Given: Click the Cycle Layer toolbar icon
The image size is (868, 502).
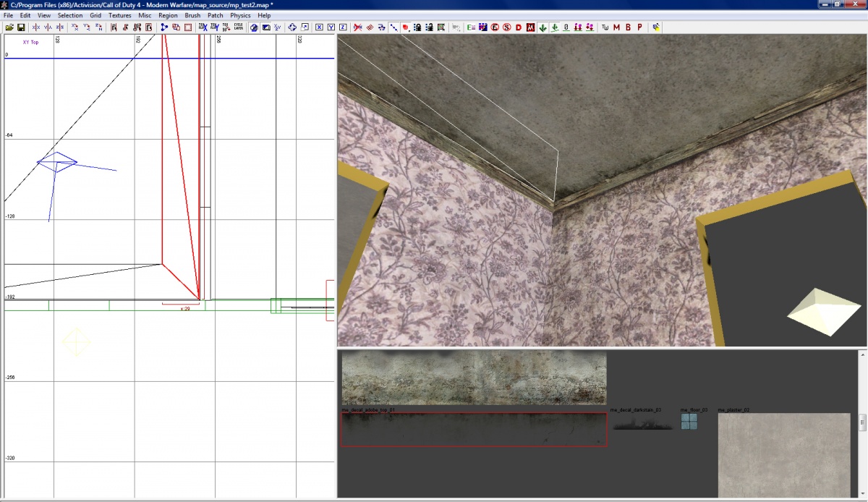Looking at the screenshot, I should [x=238, y=27].
